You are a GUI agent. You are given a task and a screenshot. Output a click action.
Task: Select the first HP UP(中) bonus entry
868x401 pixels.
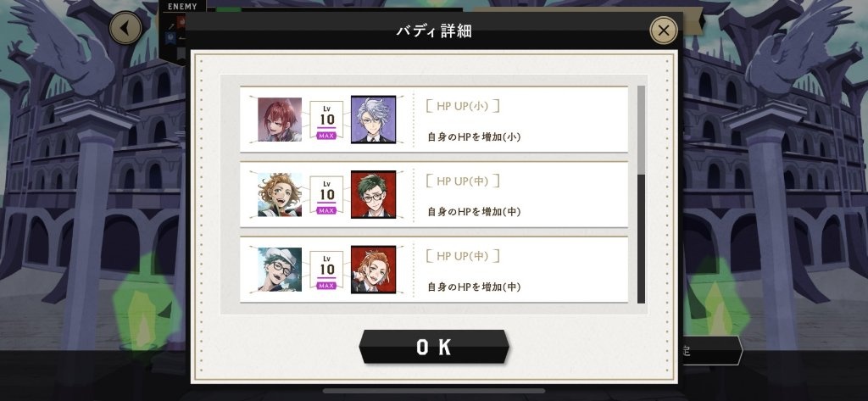pos(434,194)
